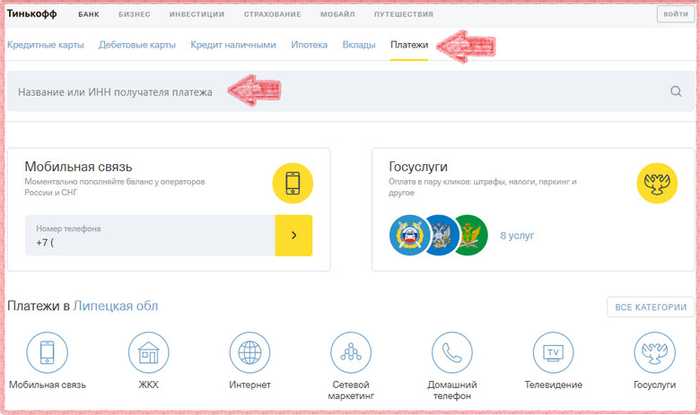Click the Мобильная связь card heading
Screen dimensions: 700x415
[78, 166]
